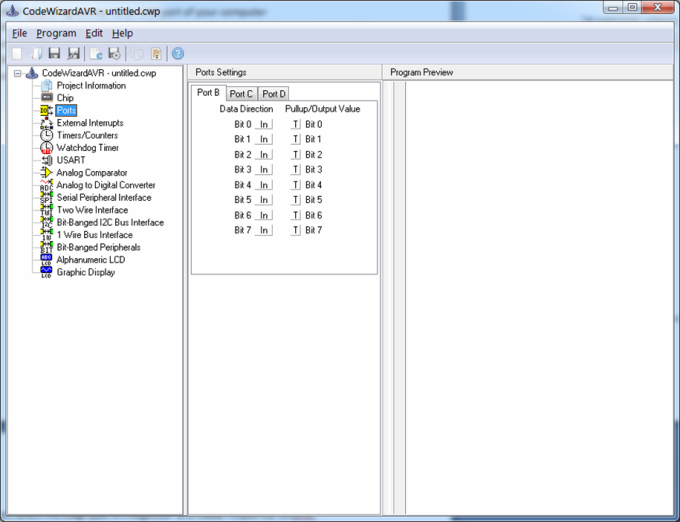This screenshot has width=680, height=522.
Task: Toggle Bit 4 data direction In button
Action: point(264,185)
